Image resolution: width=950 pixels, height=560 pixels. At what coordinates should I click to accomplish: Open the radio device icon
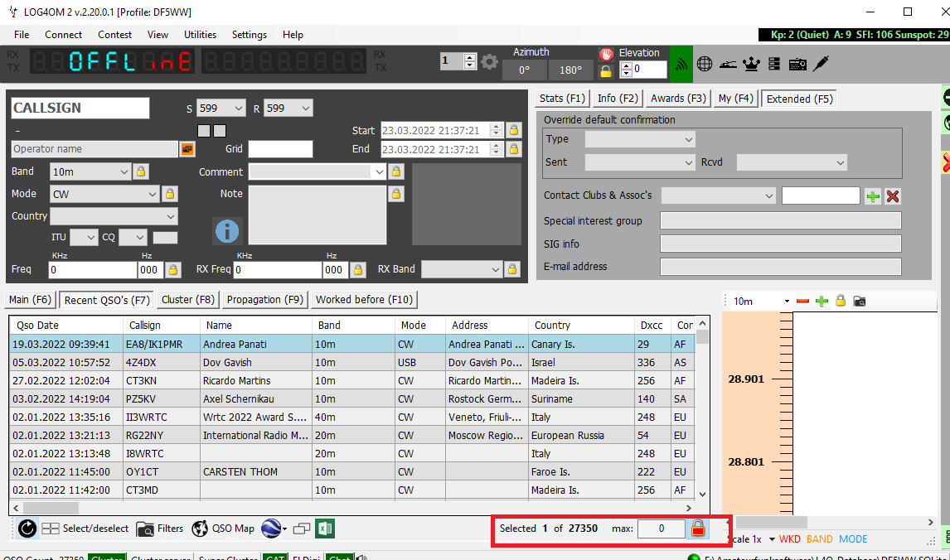[797, 64]
